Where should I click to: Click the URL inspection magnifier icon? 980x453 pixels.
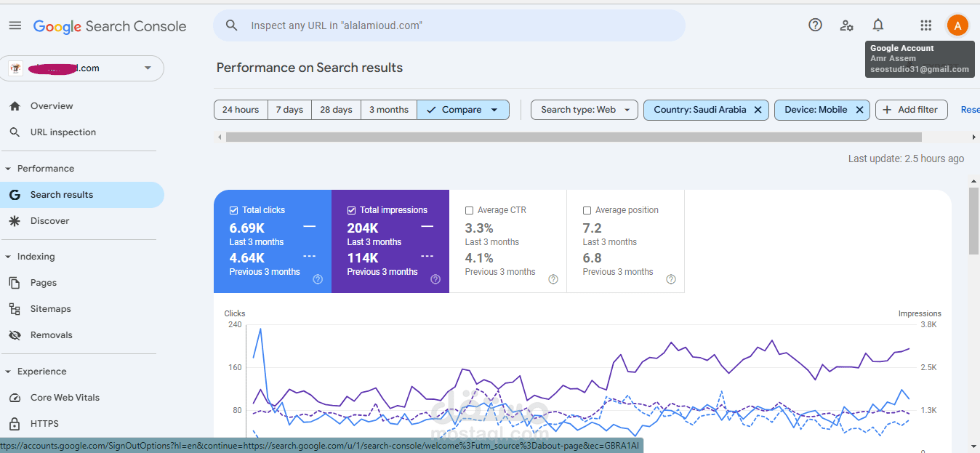coord(15,132)
